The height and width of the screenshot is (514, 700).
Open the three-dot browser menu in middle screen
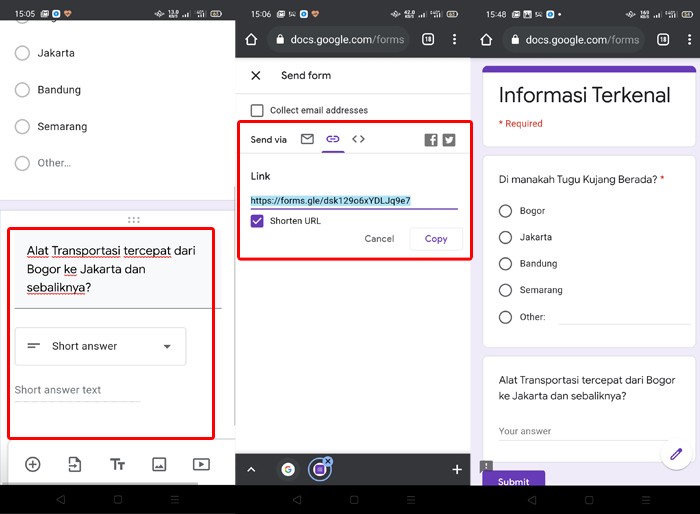click(454, 40)
